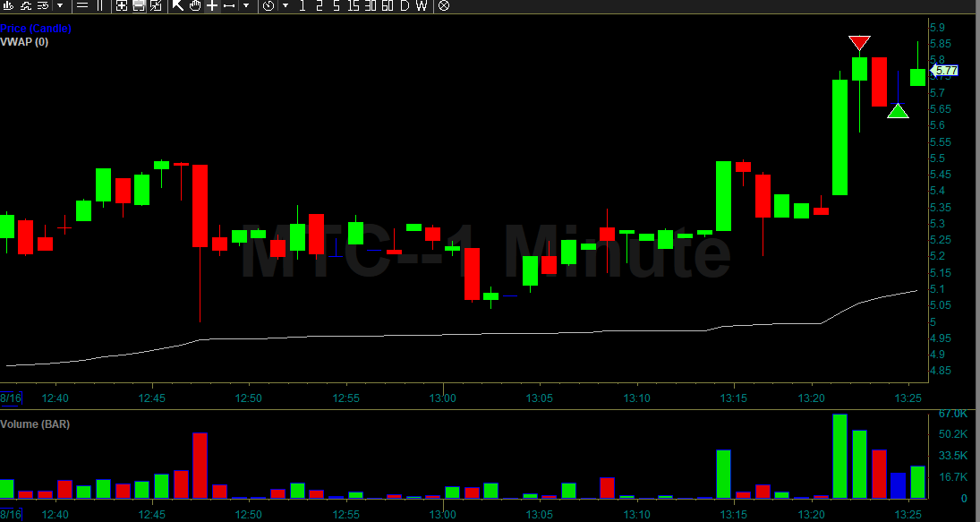This screenshot has height=522, width=980.
Task: Click the clock time-frame icon
Action: pos(268,5)
